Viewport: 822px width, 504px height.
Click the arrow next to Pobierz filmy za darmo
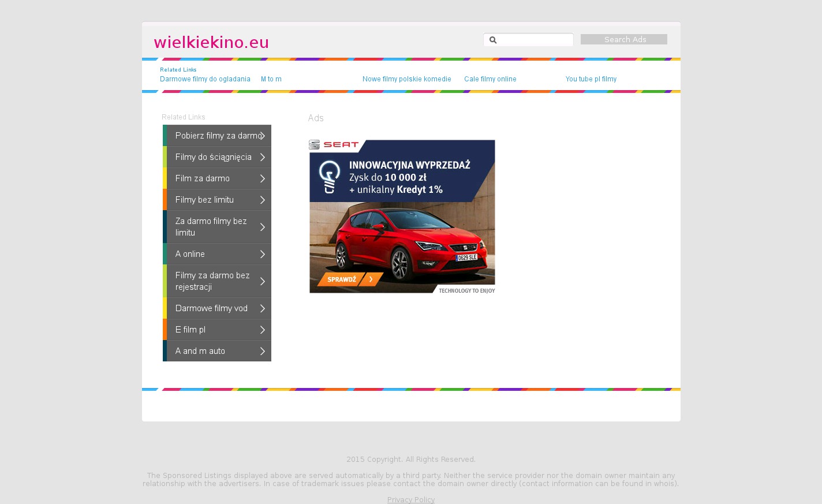[x=263, y=136]
